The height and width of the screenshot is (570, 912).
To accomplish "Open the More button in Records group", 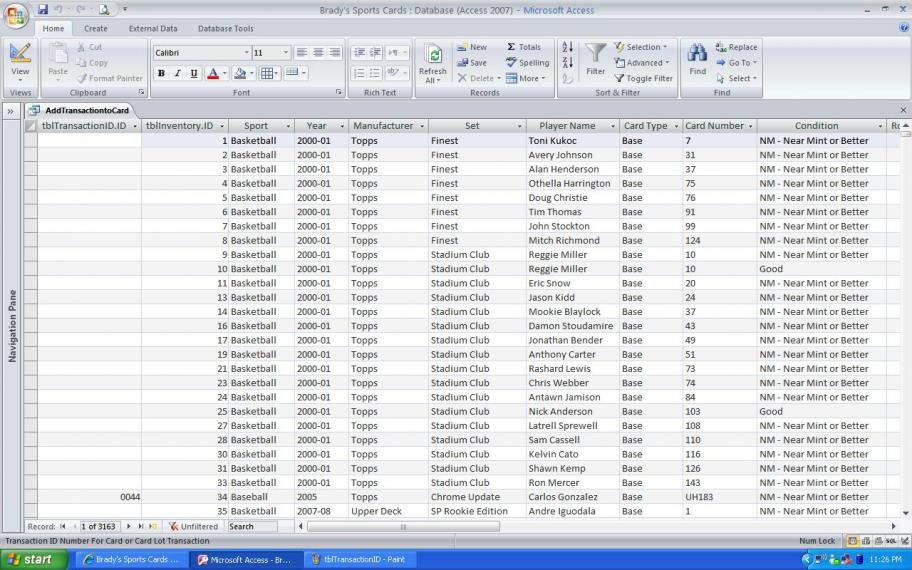I will [526, 79].
